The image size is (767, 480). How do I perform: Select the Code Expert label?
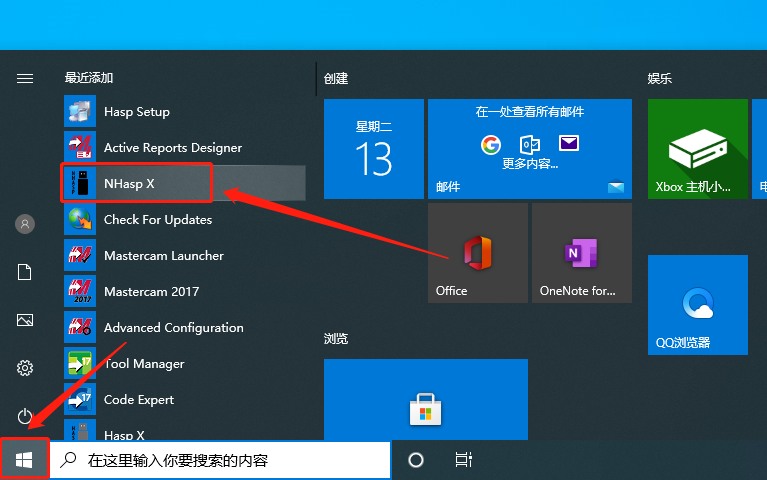click(139, 400)
